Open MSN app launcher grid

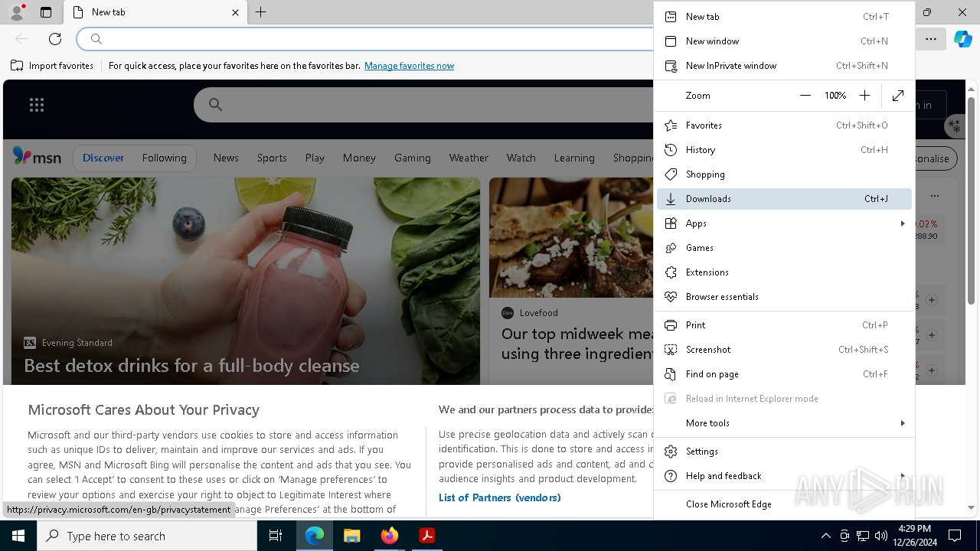(x=37, y=105)
